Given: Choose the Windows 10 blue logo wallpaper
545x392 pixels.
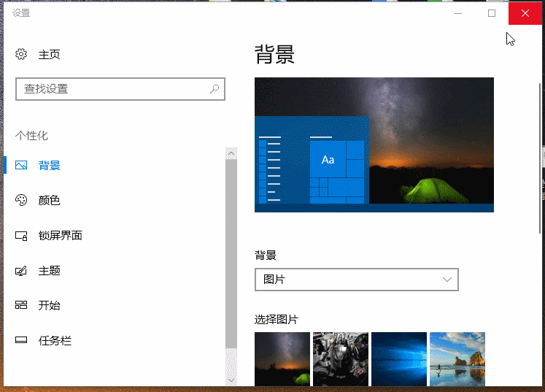Looking at the screenshot, I should (399, 358).
